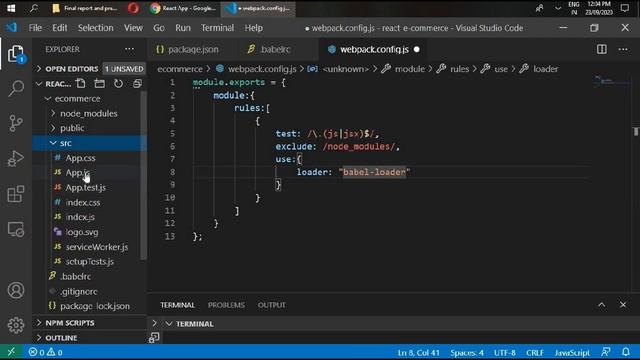Screen dimensions: 640x360
Task: Click the remote window status bar icon
Action: (x=11, y=352)
